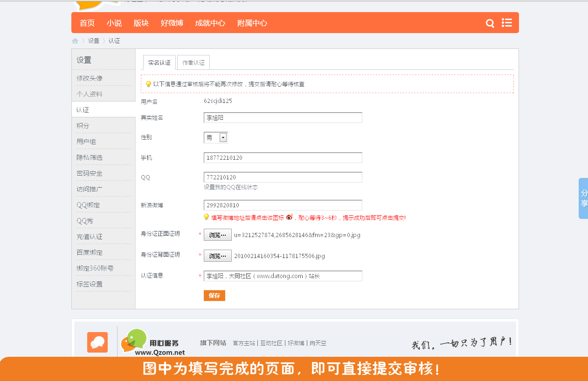
Task: Go to 成就中心 in the navigation bar
Action: 210,23
